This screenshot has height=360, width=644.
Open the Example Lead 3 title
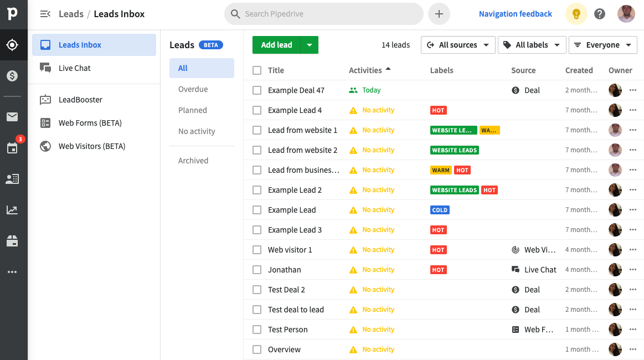295,230
